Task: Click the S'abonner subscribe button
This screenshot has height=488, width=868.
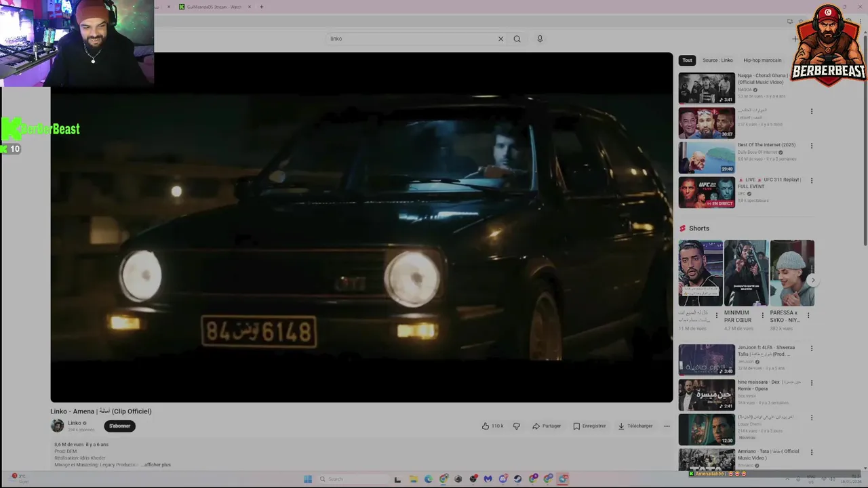Action: coord(119,426)
